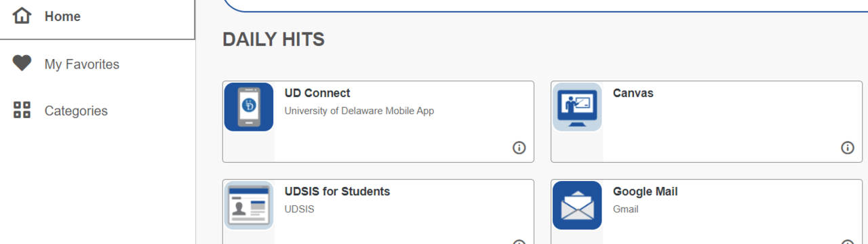Open My Favorites from the sidebar text
This screenshot has height=244, width=868.
tap(82, 64)
